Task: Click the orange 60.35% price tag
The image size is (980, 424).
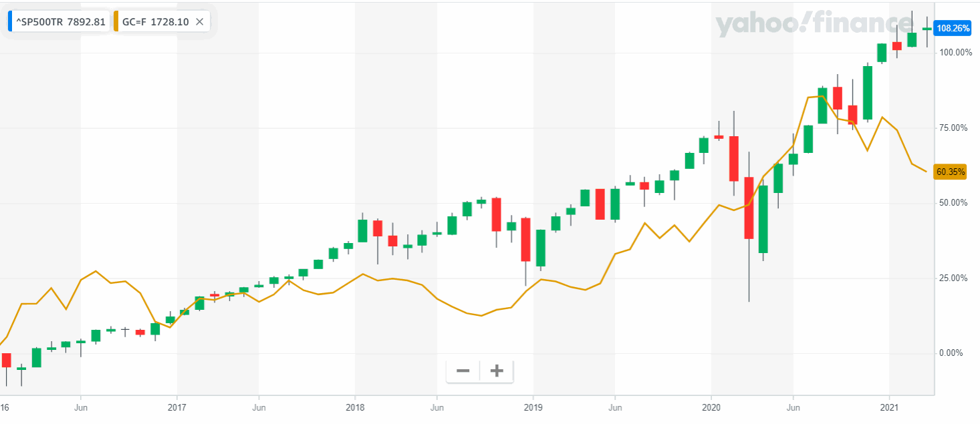Action: (951, 172)
